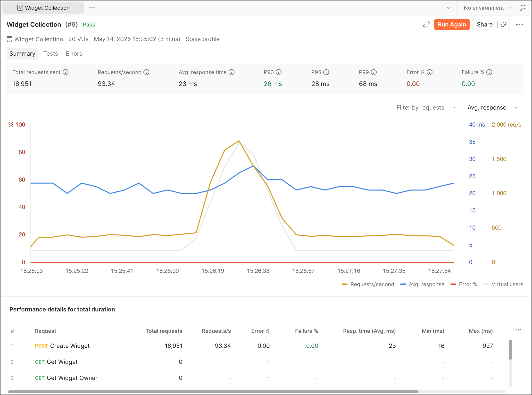Click the Pass status badge
The height and width of the screenshot is (395, 532).
tap(89, 25)
